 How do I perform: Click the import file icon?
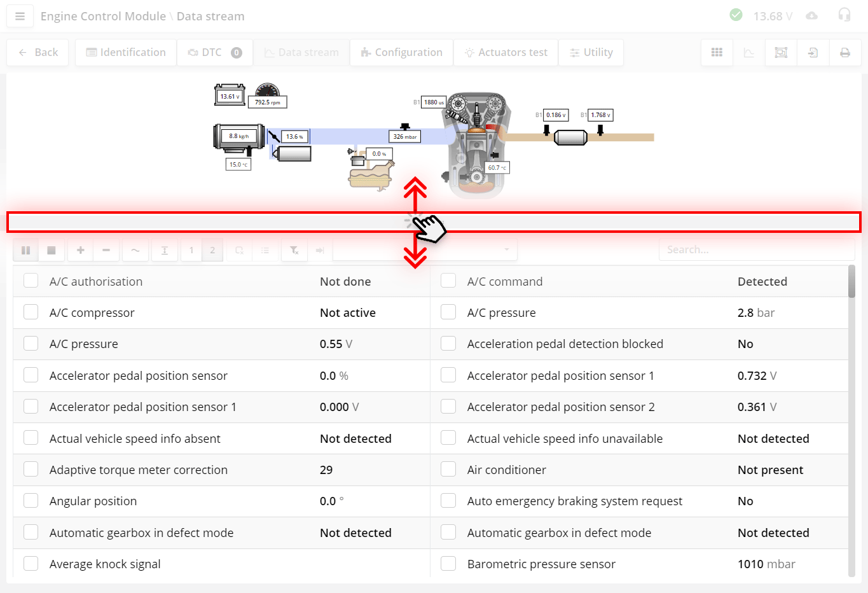pyautogui.click(x=813, y=53)
